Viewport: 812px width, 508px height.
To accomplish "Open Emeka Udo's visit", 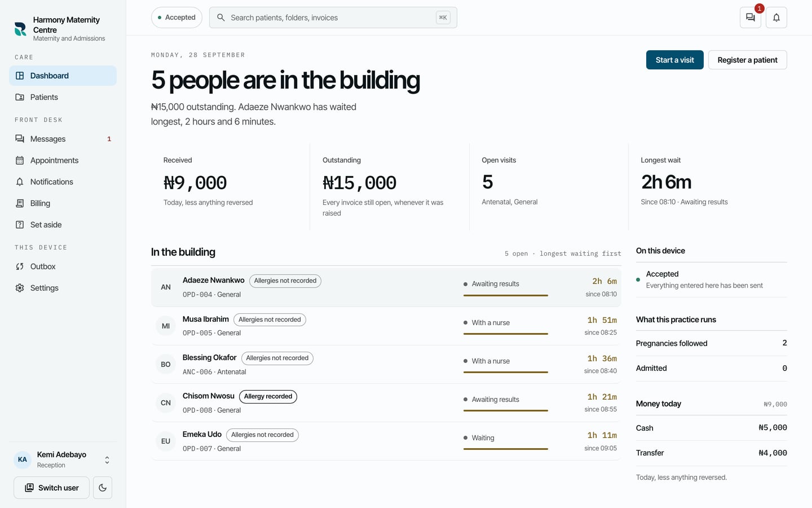I will 386,441.
